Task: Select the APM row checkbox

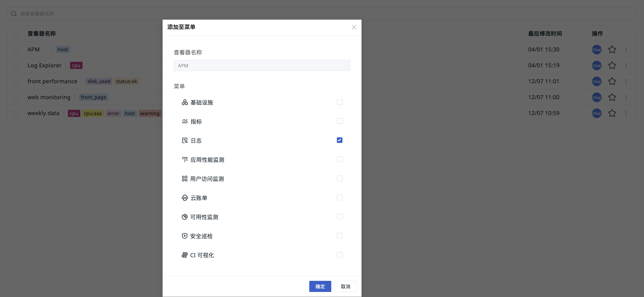Action: 16,50
